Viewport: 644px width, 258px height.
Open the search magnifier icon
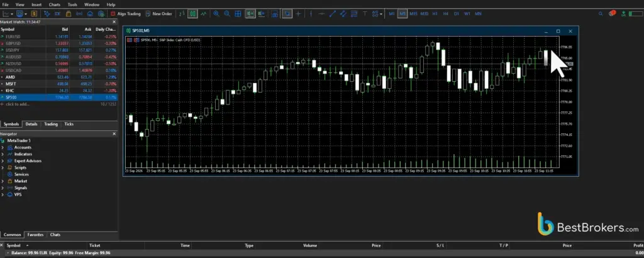pos(601,14)
